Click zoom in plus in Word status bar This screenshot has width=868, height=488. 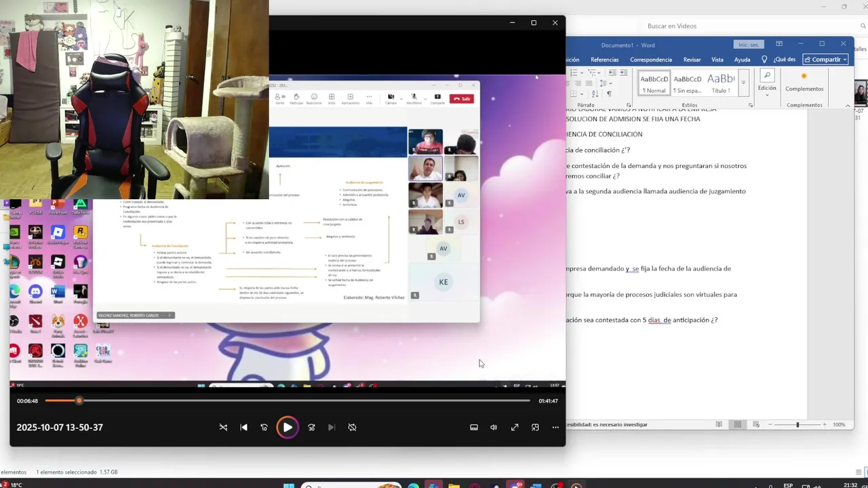click(x=825, y=424)
